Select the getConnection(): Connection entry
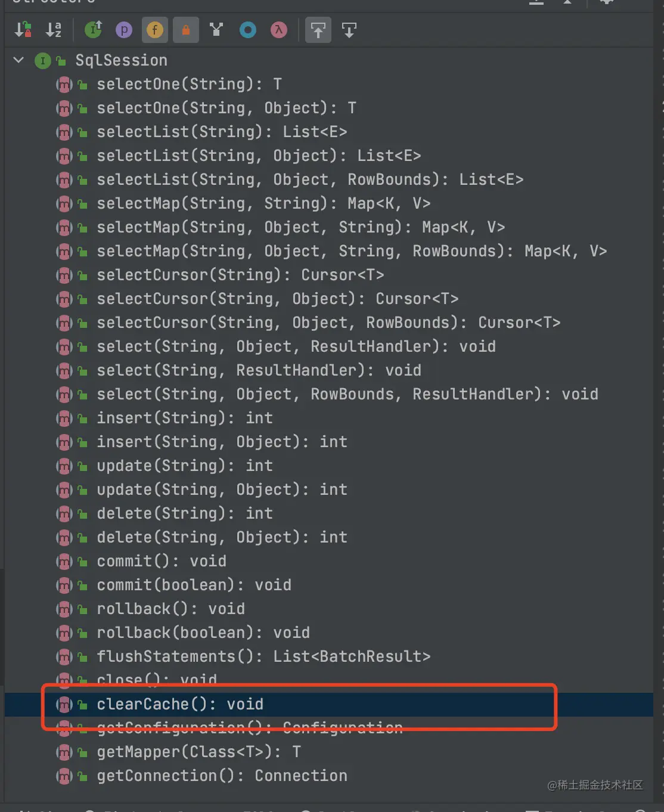Image resolution: width=664 pixels, height=812 pixels. point(222,776)
